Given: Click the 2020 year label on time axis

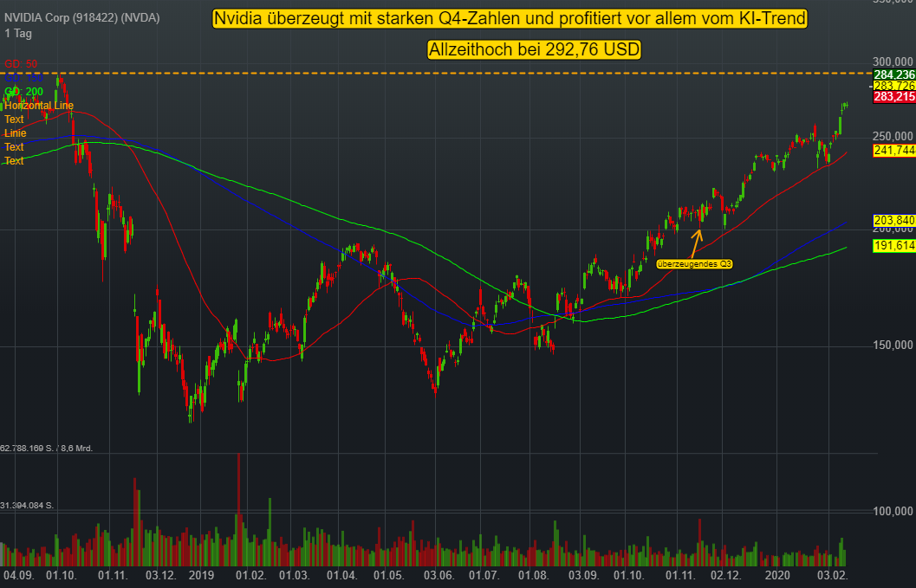Looking at the screenshot, I should coord(777,575).
